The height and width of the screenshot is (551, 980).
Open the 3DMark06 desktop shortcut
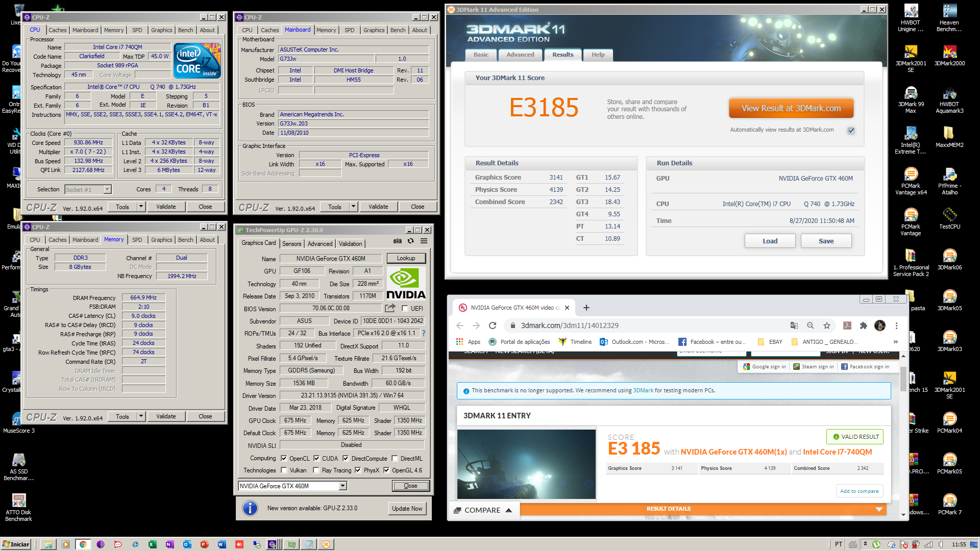click(x=949, y=259)
